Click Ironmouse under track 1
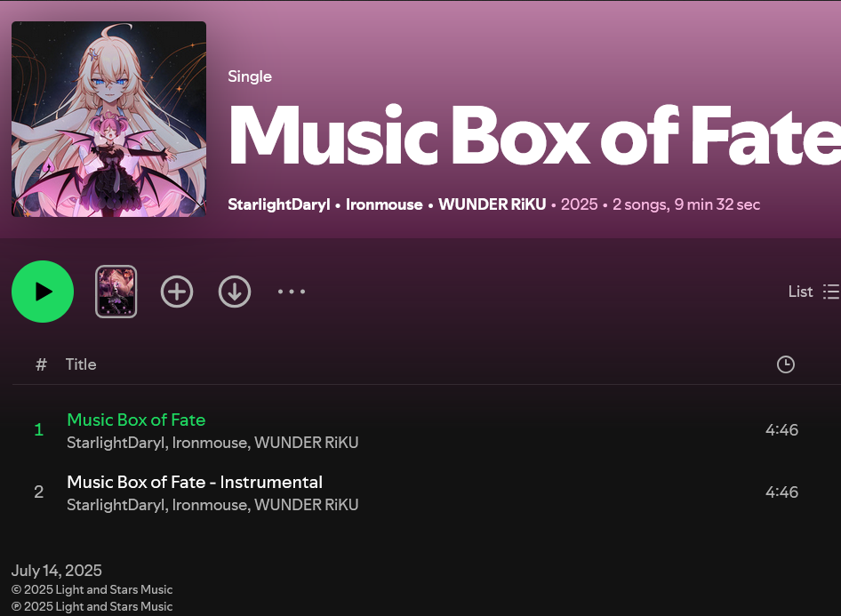Viewport: 841px width, 616px height. [x=209, y=443]
